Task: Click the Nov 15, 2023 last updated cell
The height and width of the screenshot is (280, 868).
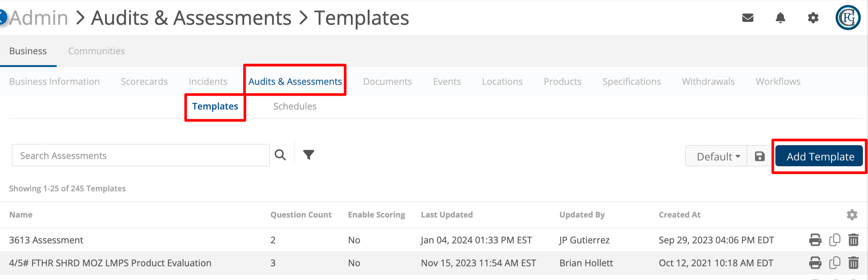Action: click(479, 263)
